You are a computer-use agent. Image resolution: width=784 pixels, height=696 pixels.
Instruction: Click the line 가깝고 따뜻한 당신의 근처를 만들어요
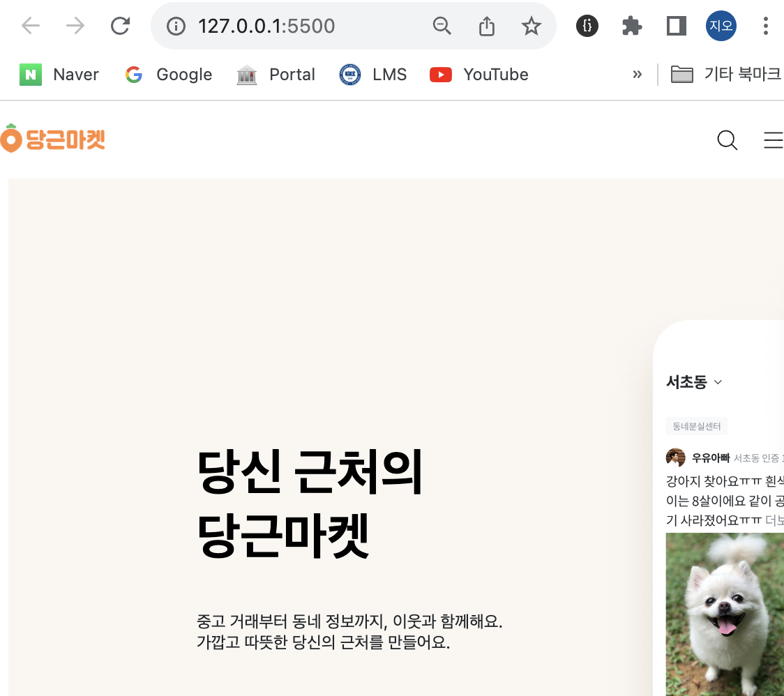pos(323,642)
